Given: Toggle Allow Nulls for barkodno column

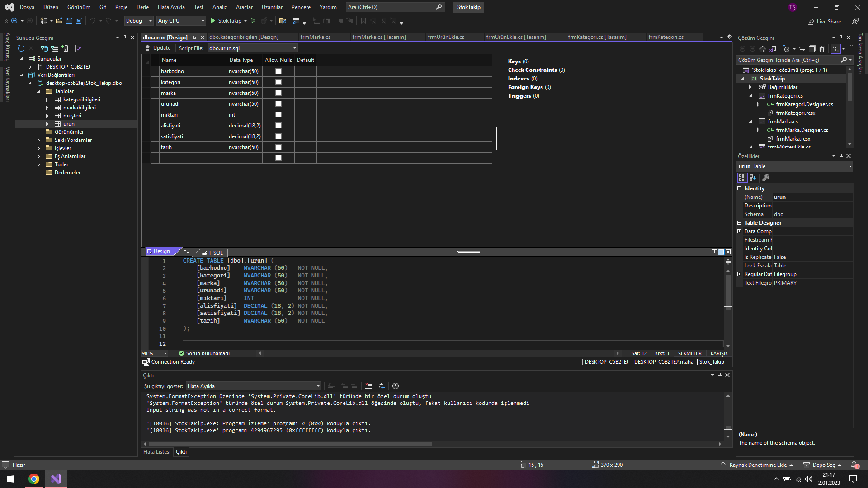Looking at the screenshot, I should [278, 71].
